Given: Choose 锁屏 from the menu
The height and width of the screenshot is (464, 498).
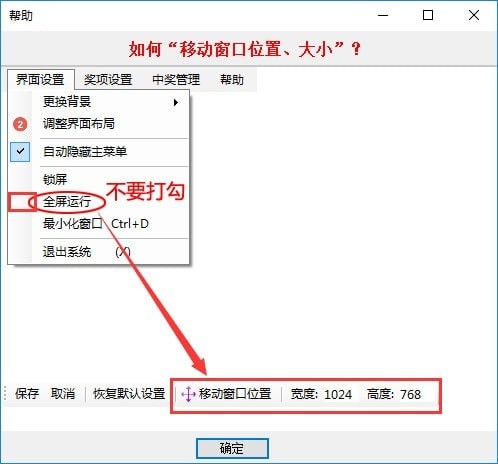Looking at the screenshot, I should [x=99, y=180].
